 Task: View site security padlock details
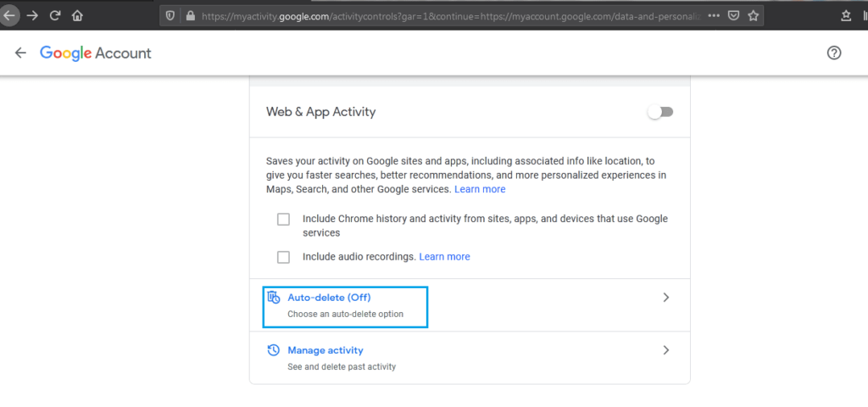click(x=189, y=15)
